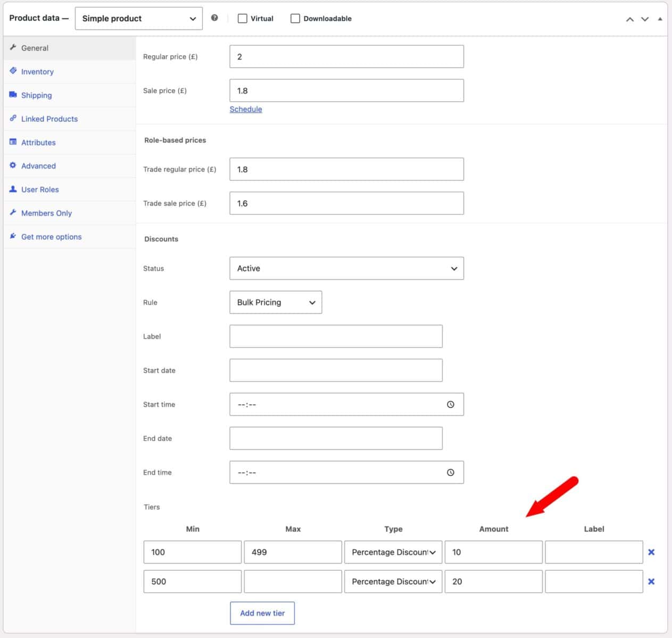Enable the Virtual checkbox
The image size is (672, 638).
(243, 19)
